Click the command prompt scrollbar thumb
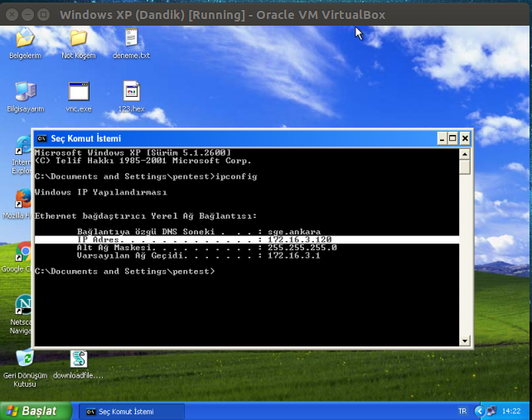 pyautogui.click(x=465, y=167)
